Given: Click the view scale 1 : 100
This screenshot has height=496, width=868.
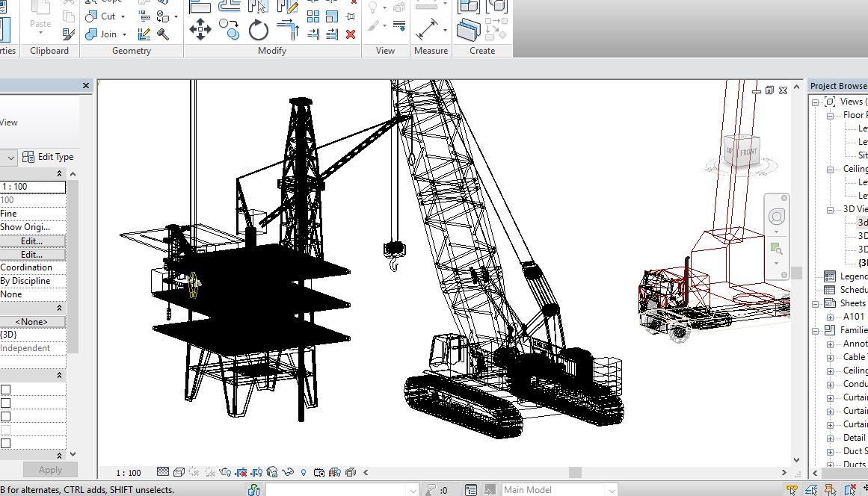Looking at the screenshot, I should (x=129, y=473).
